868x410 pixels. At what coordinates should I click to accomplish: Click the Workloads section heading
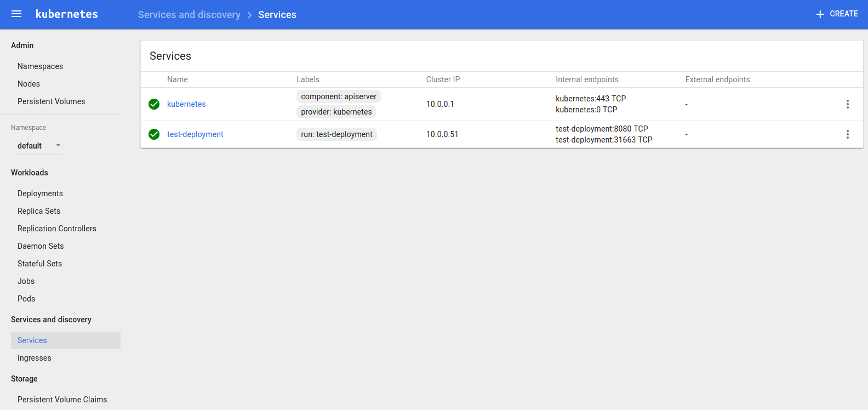point(30,173)
